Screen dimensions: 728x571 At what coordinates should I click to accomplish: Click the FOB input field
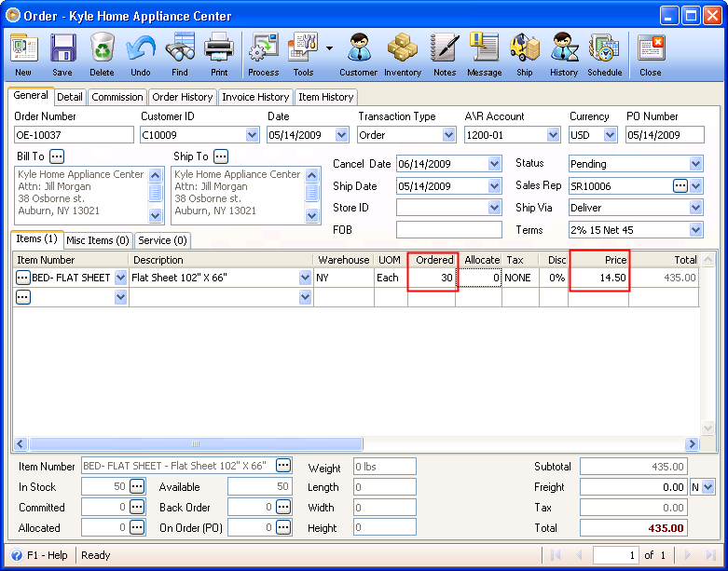tap(449, 230)
